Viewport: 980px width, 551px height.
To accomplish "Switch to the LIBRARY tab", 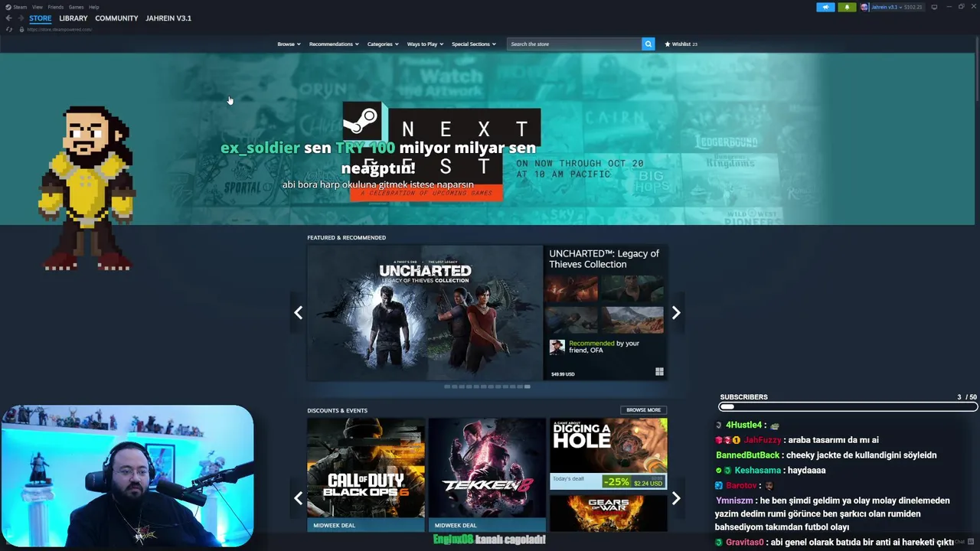I will click(73, 18).
